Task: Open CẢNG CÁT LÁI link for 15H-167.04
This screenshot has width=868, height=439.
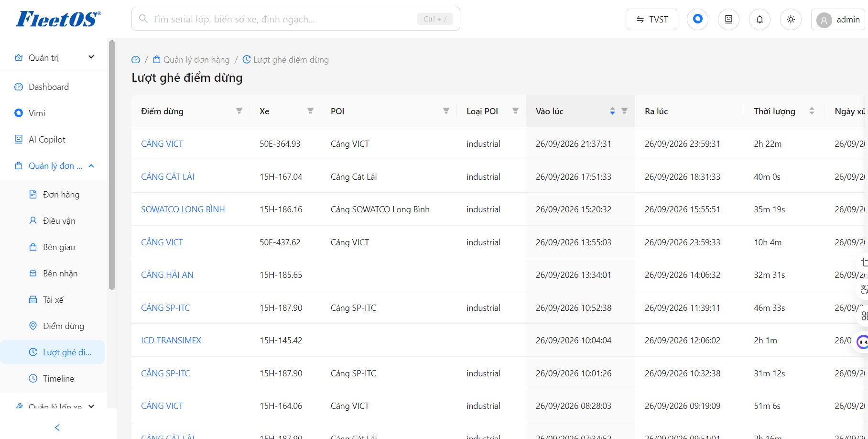Action: [168, 177]
